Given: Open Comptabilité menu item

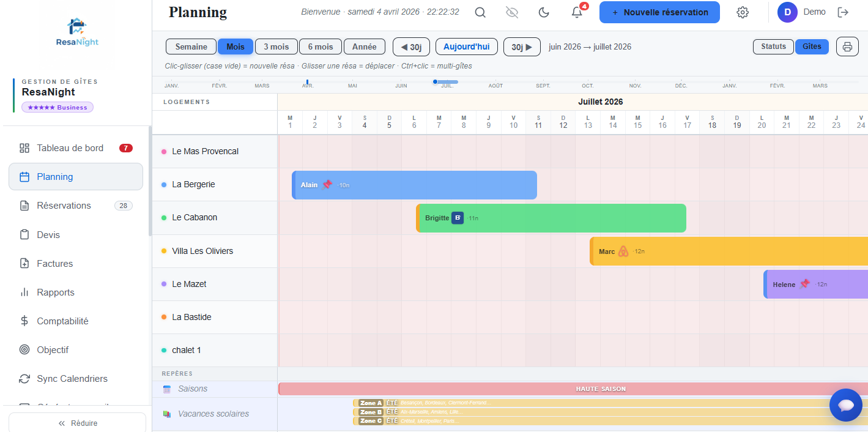Looking at the screenshot, I should pos(76,321).
